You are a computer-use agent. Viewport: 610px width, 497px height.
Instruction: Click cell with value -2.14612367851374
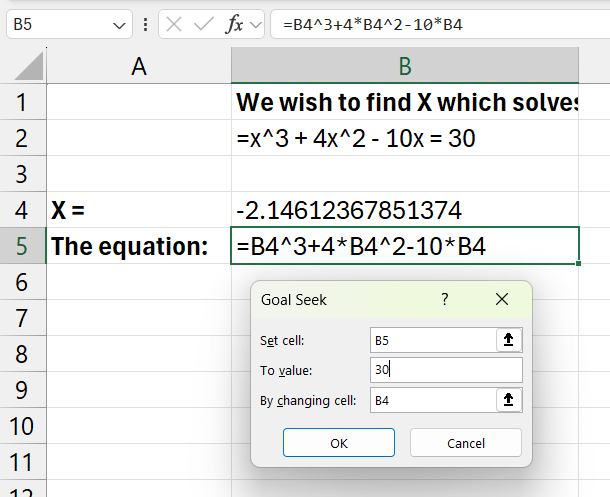pos(405,210)
